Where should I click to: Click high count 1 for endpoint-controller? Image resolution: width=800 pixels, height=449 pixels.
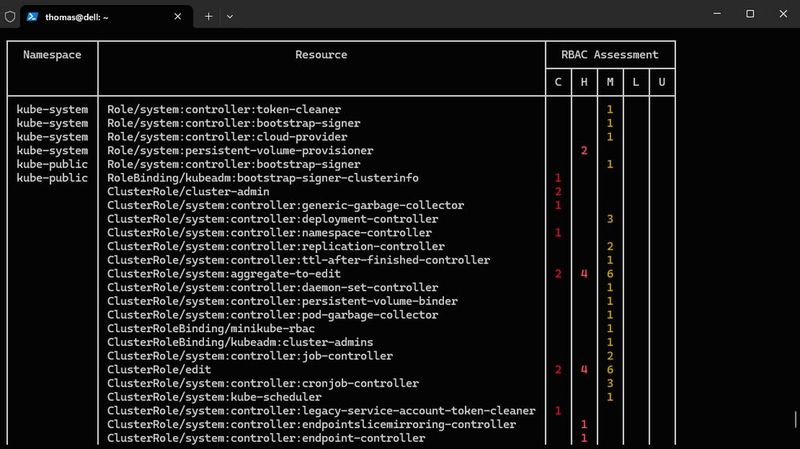(584, 438)
